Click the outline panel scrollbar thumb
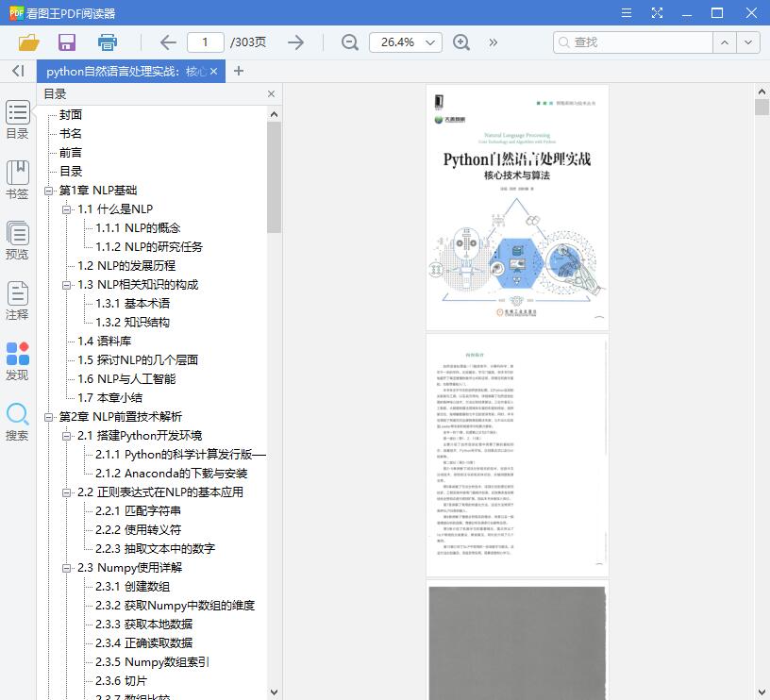The image size is (770, 700). point(274,177)
